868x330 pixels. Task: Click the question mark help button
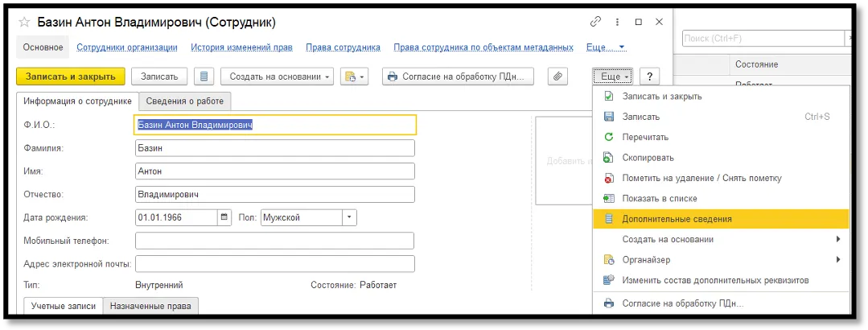click(648, 76)
